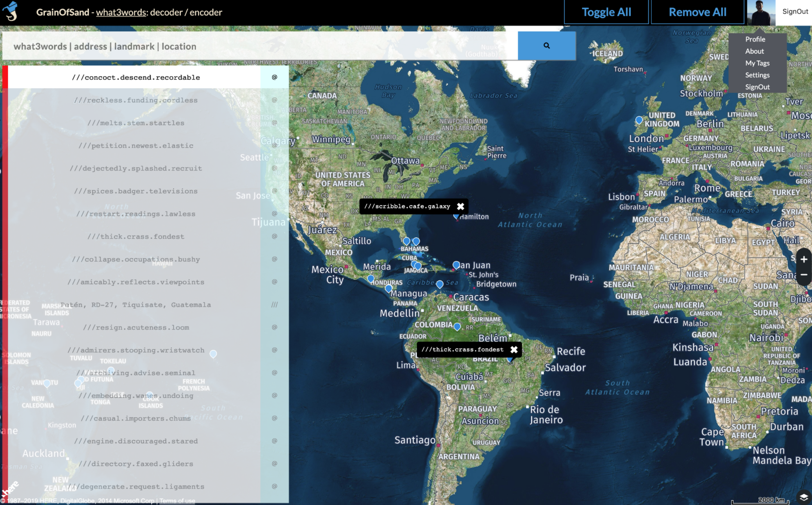
Task: Click the Terms of use link
Action: [x=177, y=501]
